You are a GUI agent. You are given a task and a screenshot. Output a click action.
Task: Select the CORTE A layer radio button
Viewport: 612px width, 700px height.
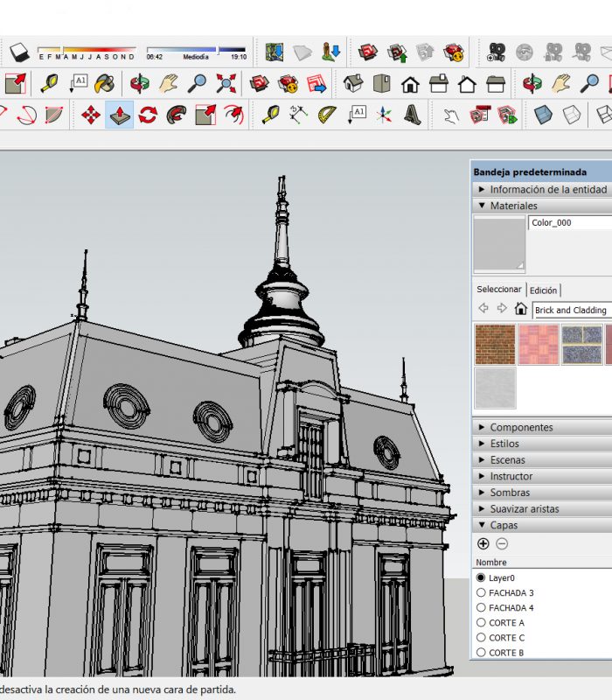pos(481,623)
